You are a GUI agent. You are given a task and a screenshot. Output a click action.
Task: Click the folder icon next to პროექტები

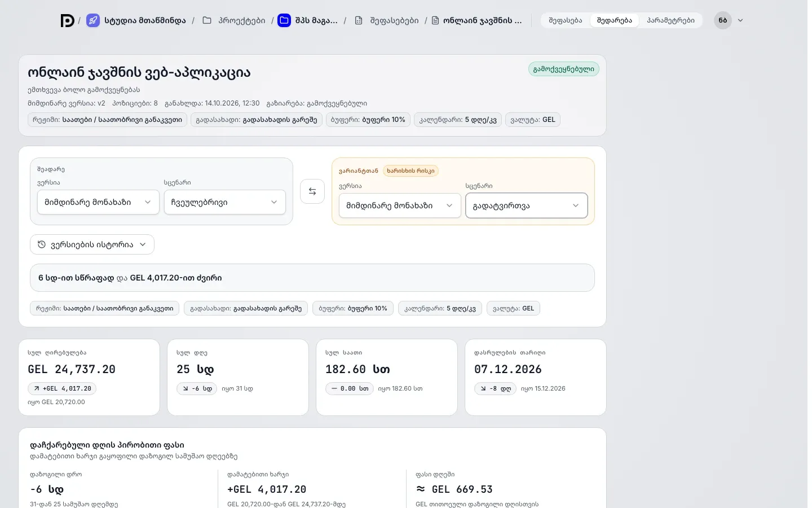[x=207, y=20]
